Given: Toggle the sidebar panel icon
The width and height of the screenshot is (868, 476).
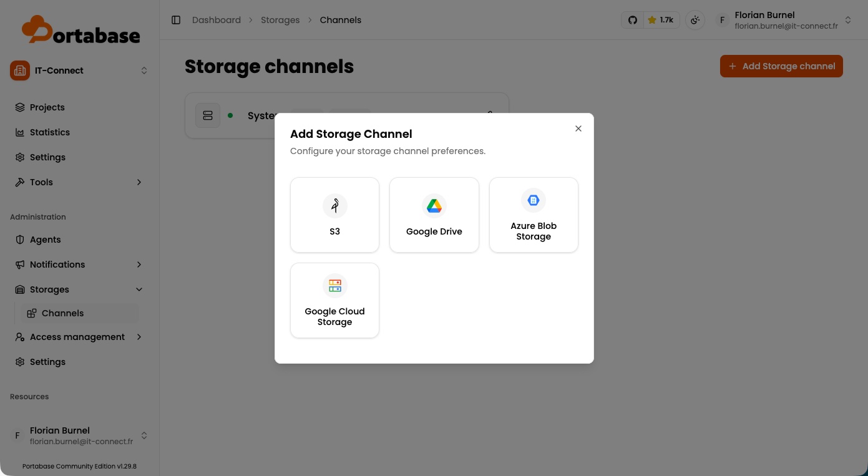Looking at the screenshot, I should [x=176, y=20].
